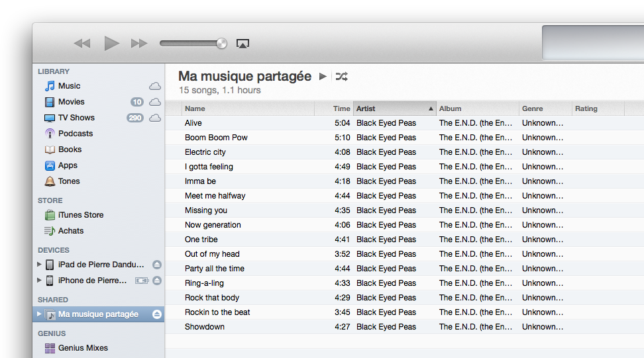The width and height of the screenshot is (644, 358).
Task: Eject the iPhone de Pierre device
Action: click(157, 281)
